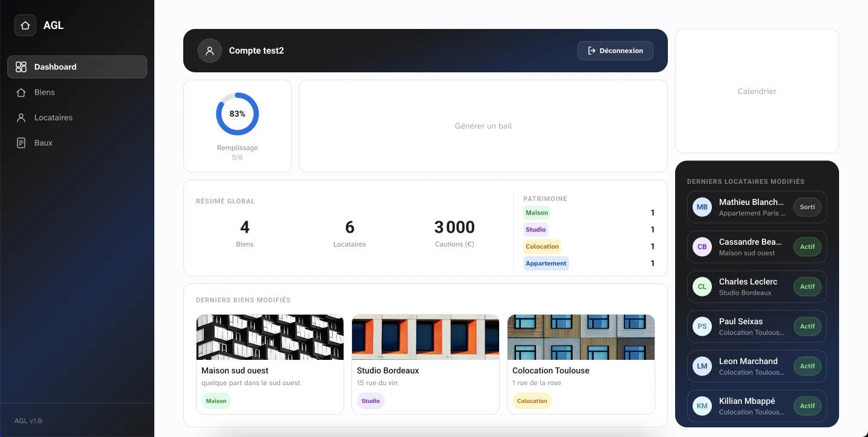This screenshot has height=437, width=868.
Task: Click the Actif badge for Paul Seixas
Action: [807, 327]
